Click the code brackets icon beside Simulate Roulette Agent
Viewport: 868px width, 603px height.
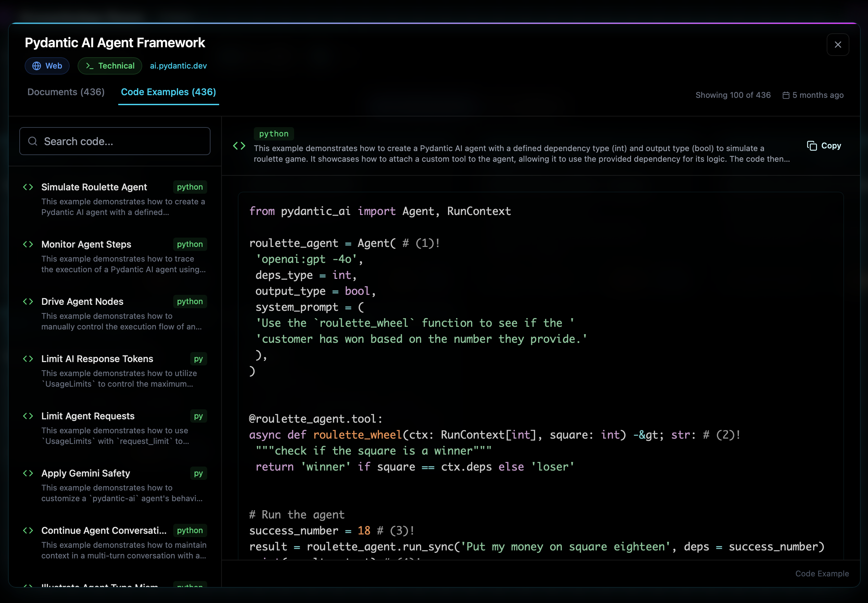tap(28, 187)
